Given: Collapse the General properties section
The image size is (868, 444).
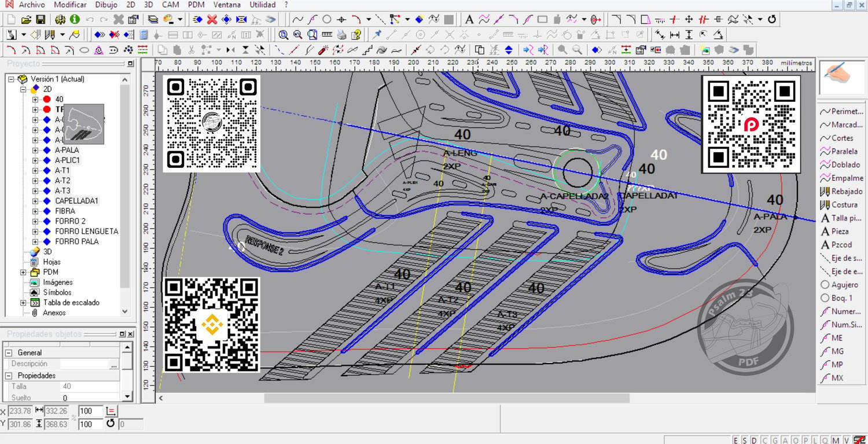Looking at the screenshot, I should (x=9, y=353).
